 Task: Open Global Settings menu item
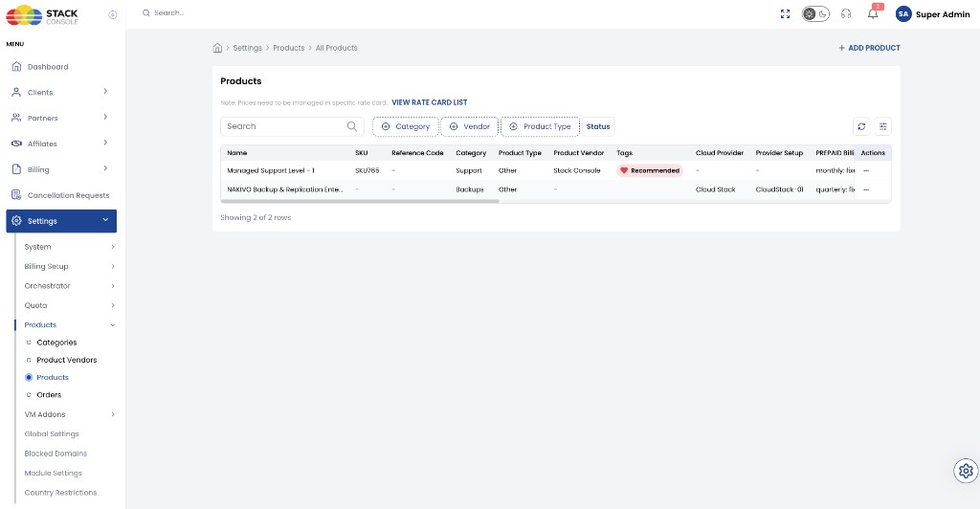[52, 434]
